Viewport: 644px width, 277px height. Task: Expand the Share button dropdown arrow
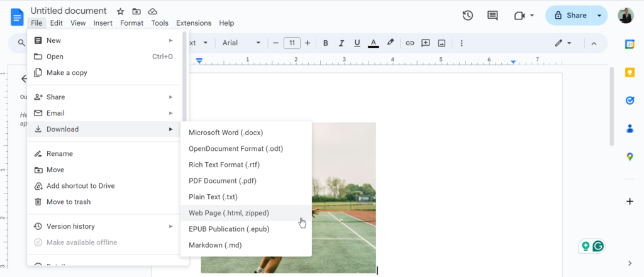coord(599,16)
